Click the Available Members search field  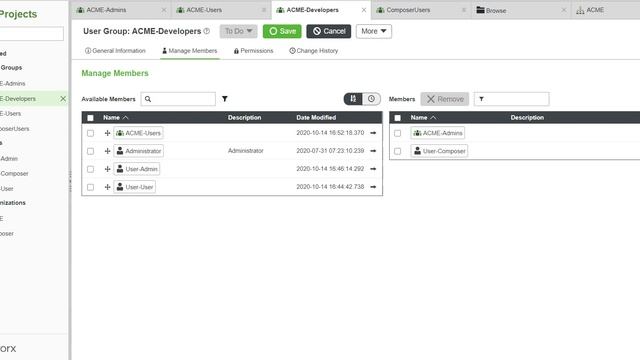(178, 99)
